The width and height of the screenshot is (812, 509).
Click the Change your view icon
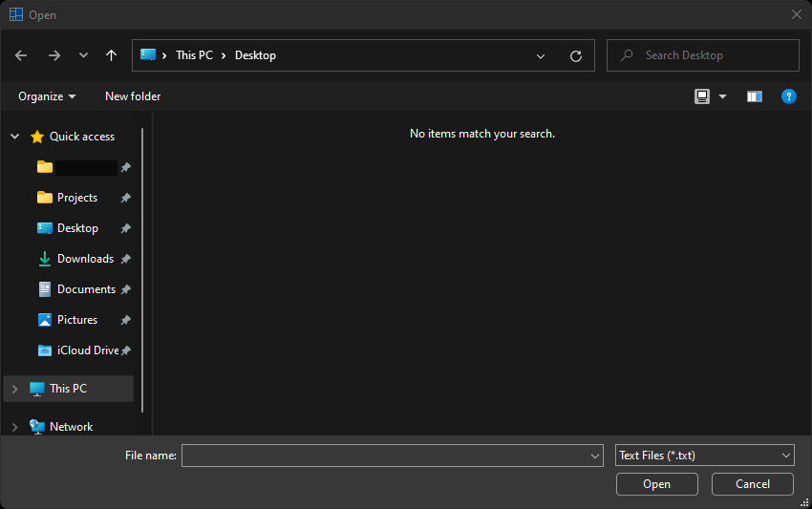(x=702, y=96)
